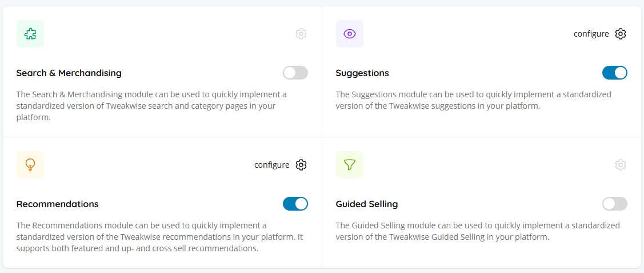
Task: Click the Suggestions configure link
Action: tap(591, 34)
